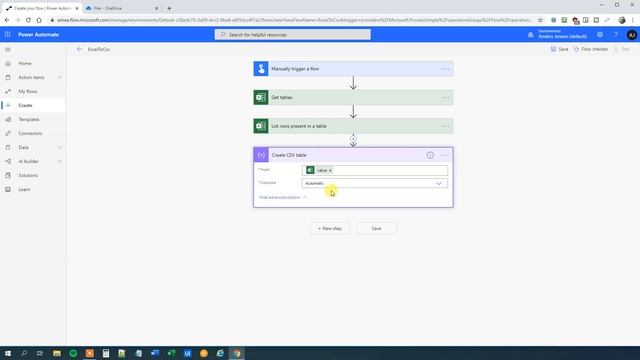Open Templates in the sidebar
The width and height of the screenshot is (640, 360).
(x=29, y=120)
